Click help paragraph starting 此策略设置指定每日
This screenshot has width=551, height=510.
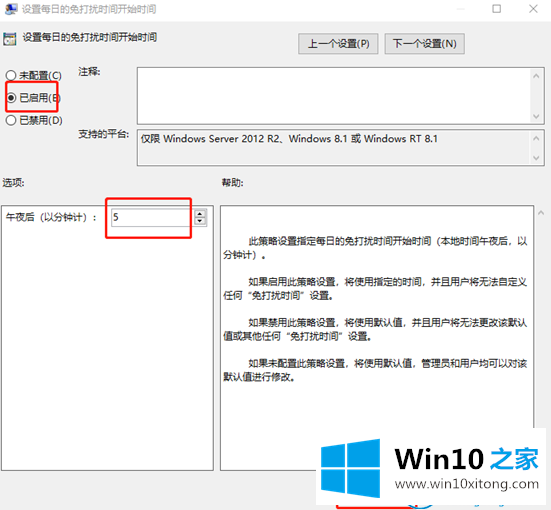click(x=375, y=248)
